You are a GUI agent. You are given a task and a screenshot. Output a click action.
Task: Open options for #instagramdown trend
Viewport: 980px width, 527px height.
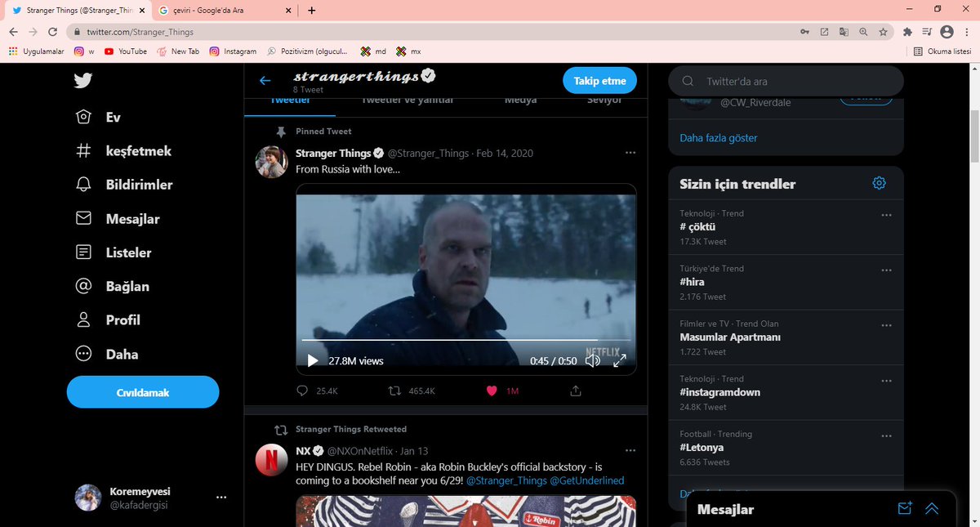[x=886, y=380]
